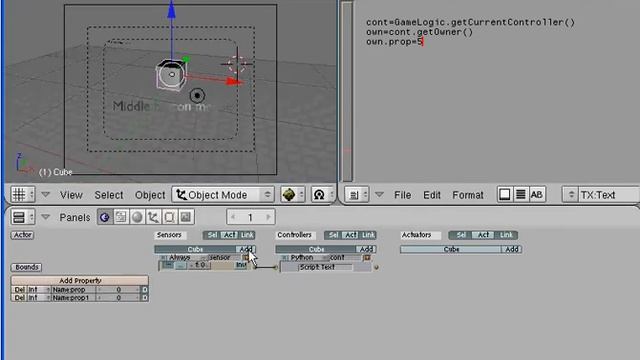The width and height of the screenshot is (640, 360).
Task: Open the Object Mode dropdown
Action: (223, 195)
